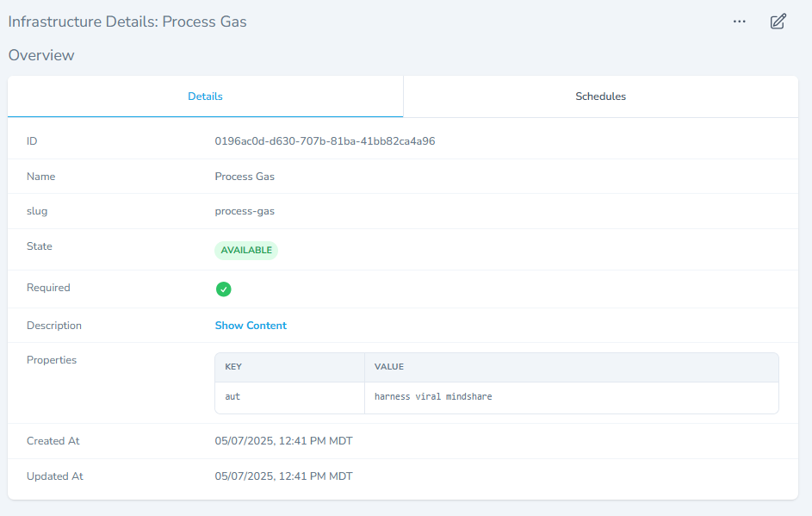Click the VALUE column header
812x516 pixels.
[389, 367]
